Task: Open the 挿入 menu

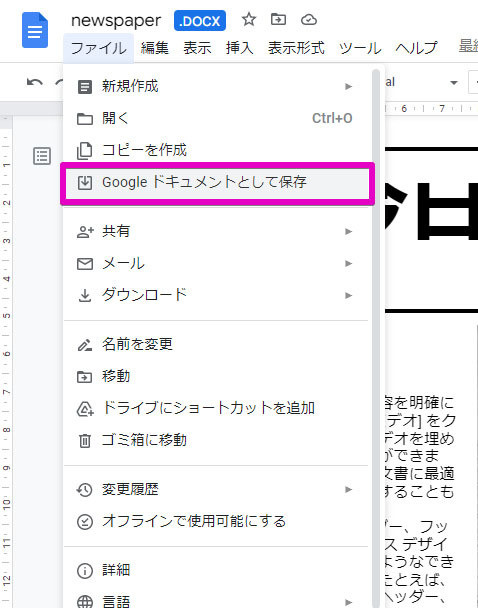Action: point(240,48)
